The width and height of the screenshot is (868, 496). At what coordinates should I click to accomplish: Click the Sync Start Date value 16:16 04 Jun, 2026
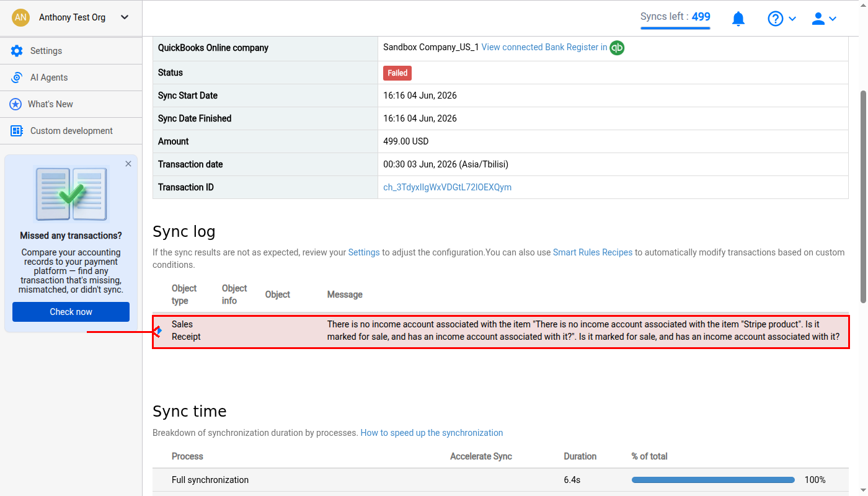420,95
